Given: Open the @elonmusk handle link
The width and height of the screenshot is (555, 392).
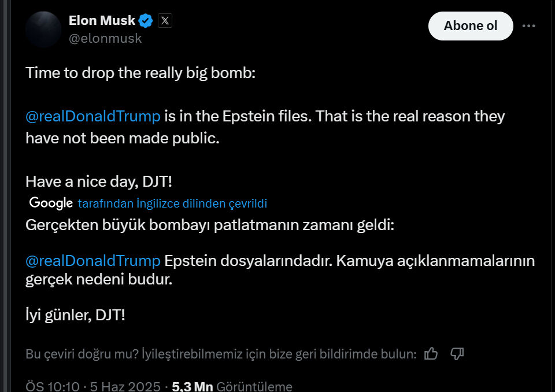Looking at the screenshot, I should 105,39.
